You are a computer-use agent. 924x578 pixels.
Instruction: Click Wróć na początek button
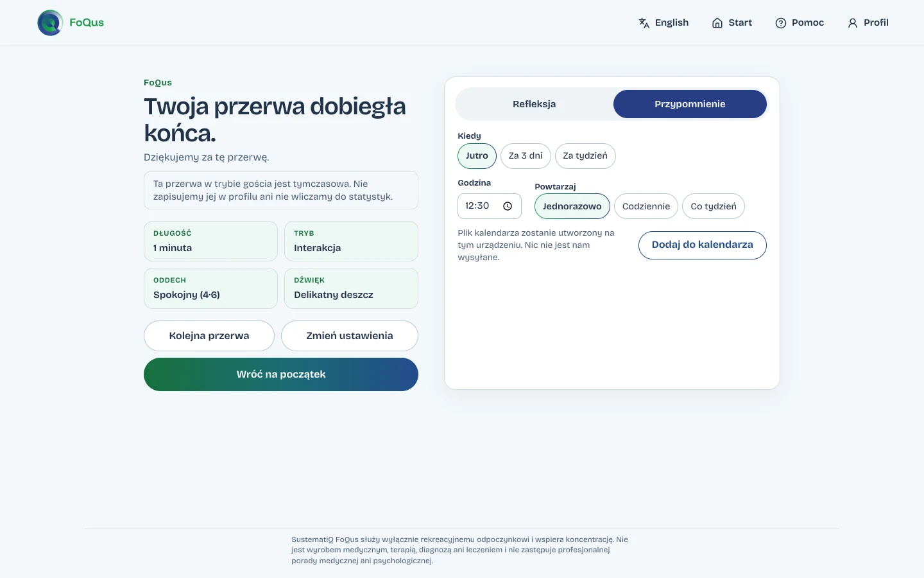281,374
